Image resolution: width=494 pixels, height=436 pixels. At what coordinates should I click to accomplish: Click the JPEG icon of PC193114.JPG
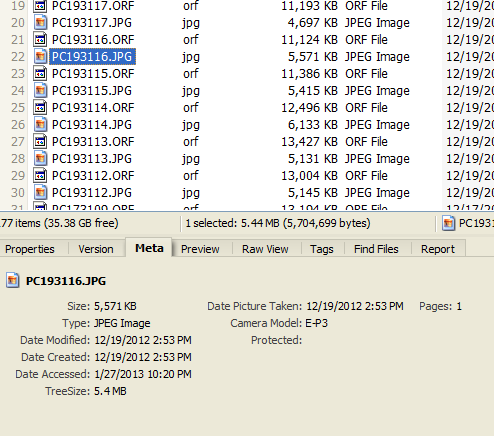(40, 125)
